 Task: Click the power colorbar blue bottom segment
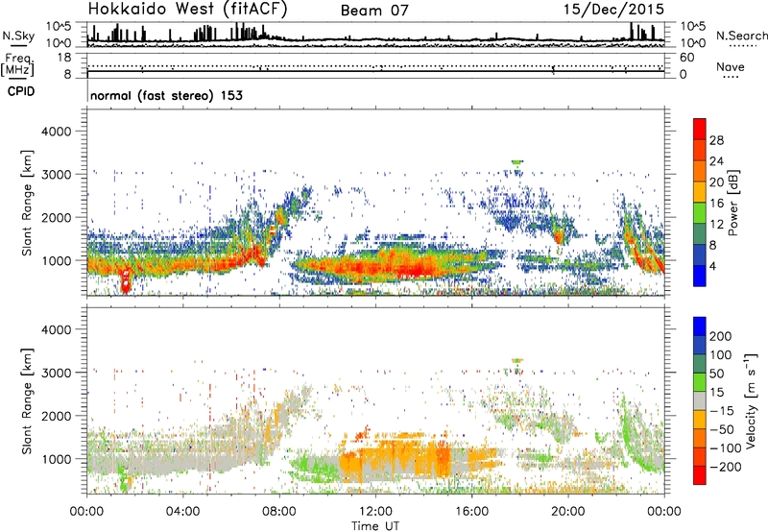tap(700, 276)
